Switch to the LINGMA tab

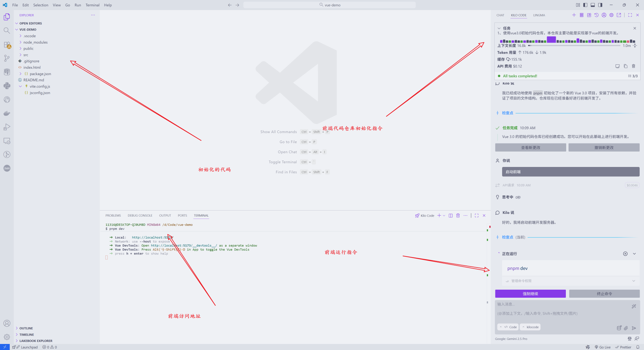(539, 15)
